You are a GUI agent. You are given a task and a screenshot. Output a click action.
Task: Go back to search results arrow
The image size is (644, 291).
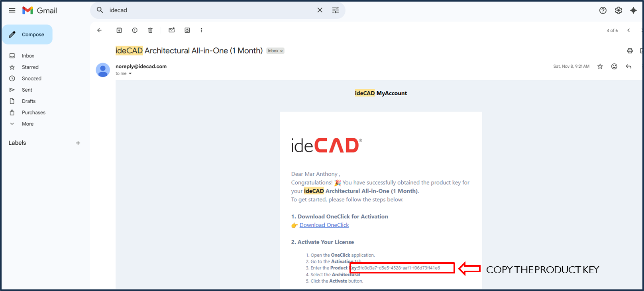(x=99, y=30)
